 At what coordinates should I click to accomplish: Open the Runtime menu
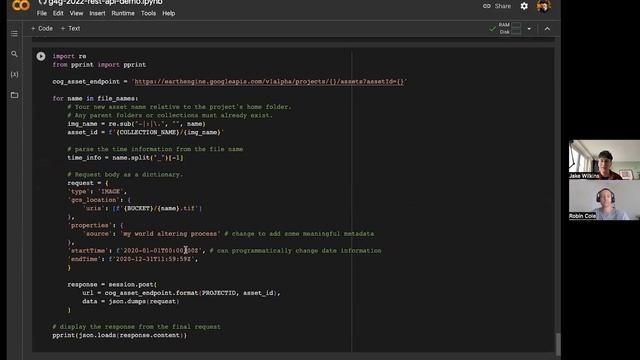coord(123,13)
